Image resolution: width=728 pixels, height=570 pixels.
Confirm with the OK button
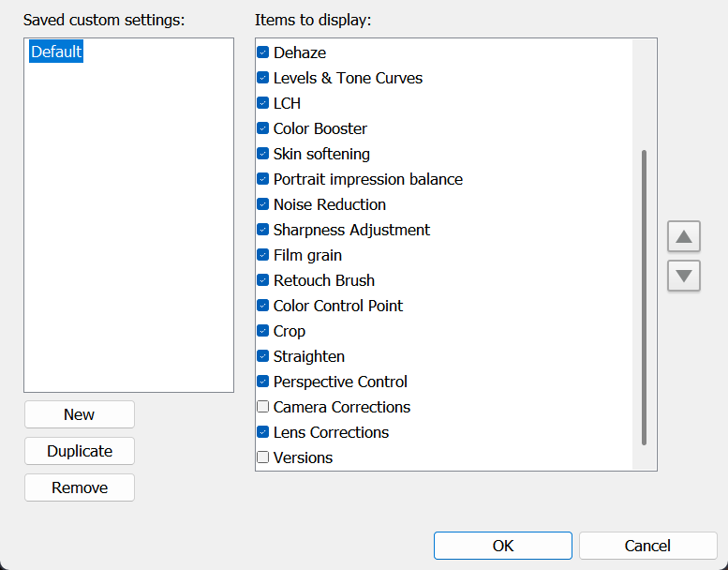click(x=502, y=546)
